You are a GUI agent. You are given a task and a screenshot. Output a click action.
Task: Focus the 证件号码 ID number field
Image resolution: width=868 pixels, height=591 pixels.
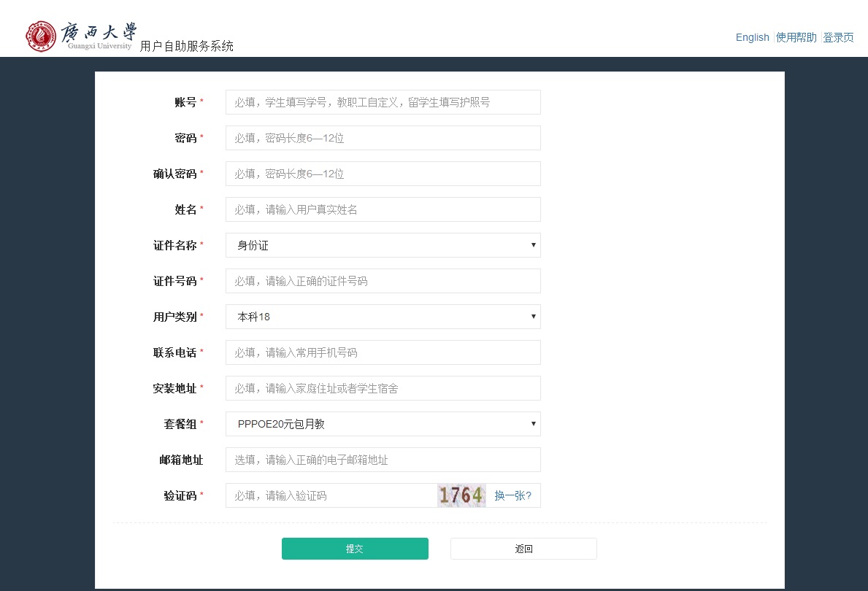[383, 281]
